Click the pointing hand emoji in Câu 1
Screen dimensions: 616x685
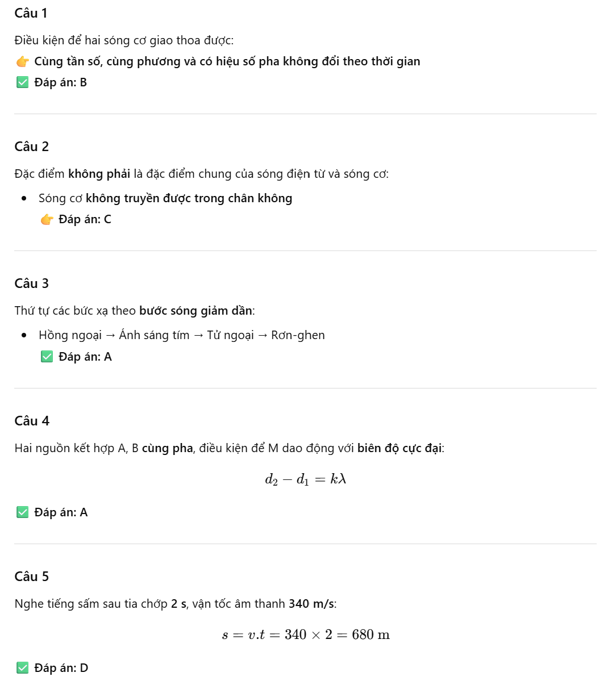pyautogui.click(x=23, y=61)
